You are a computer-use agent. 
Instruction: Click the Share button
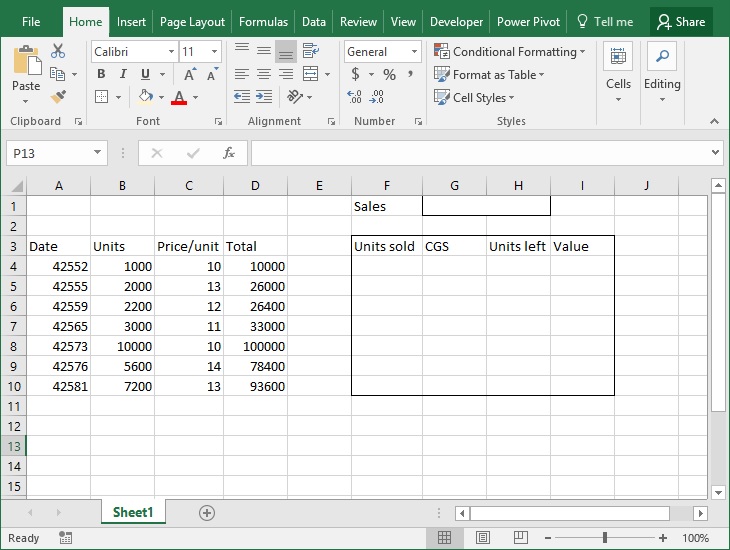(x=681, y=21)
